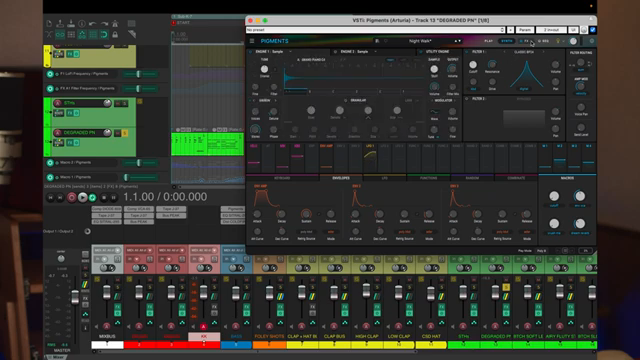Click envelope icon of FX A1 Filter Frequency lane
640x360 pixels.
tap(50, 89)
